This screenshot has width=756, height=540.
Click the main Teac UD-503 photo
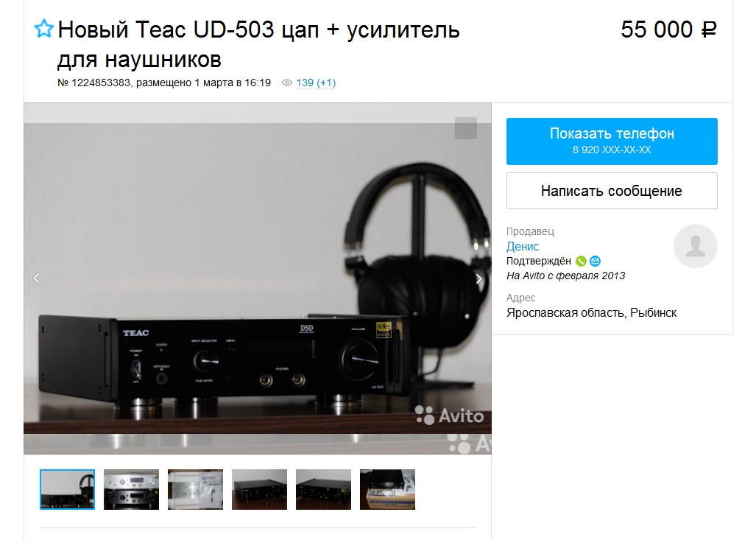point(258,278)
